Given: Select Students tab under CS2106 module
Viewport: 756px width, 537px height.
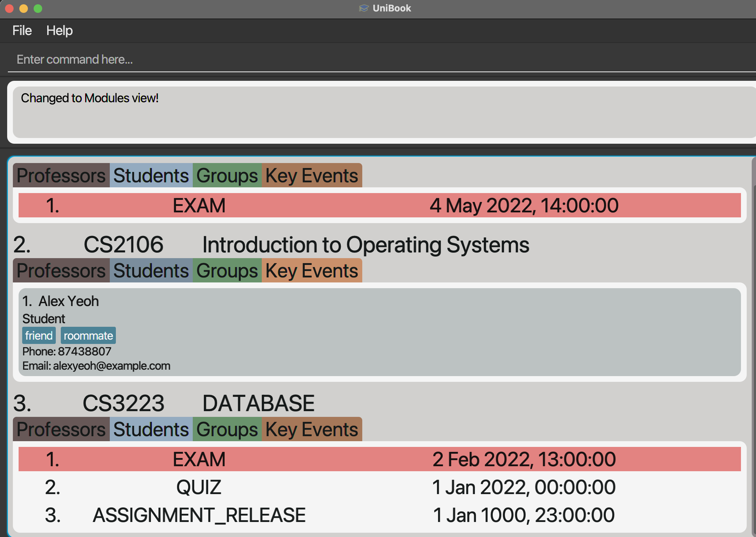Looking at the screenshot, I should [x=151, y=271].
